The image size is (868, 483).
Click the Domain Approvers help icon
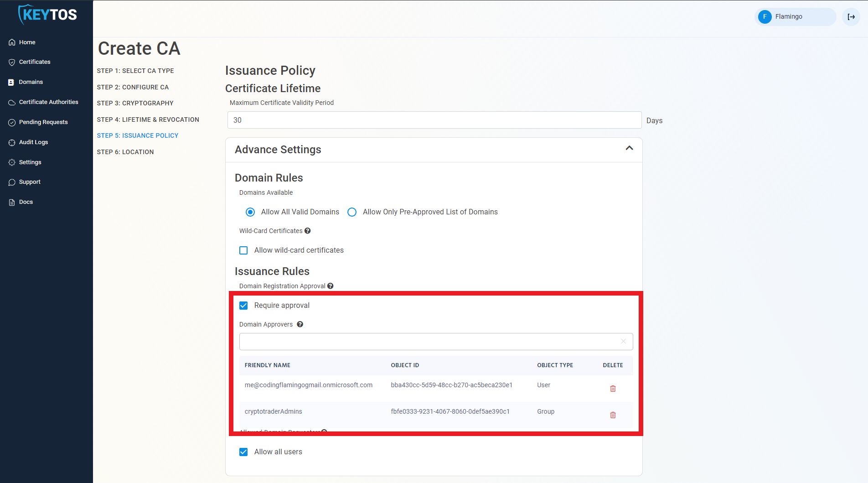tap(300, 324)
